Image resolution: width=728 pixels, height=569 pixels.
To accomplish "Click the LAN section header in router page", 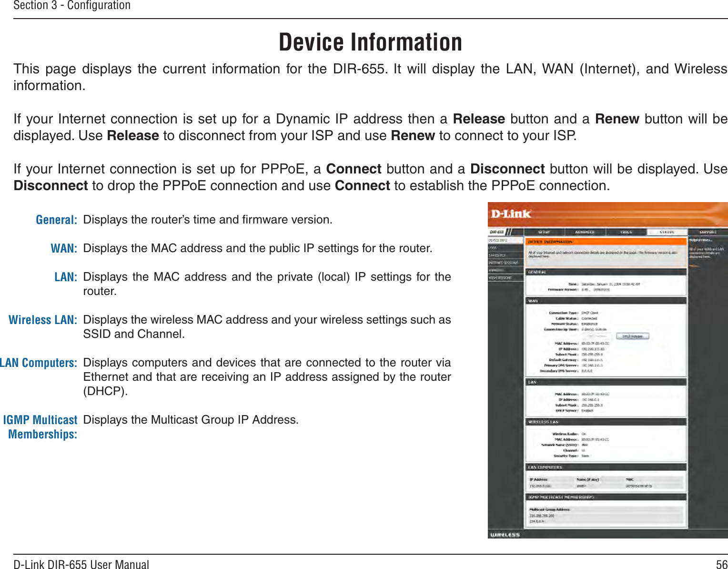I will (x=606, y=382).
